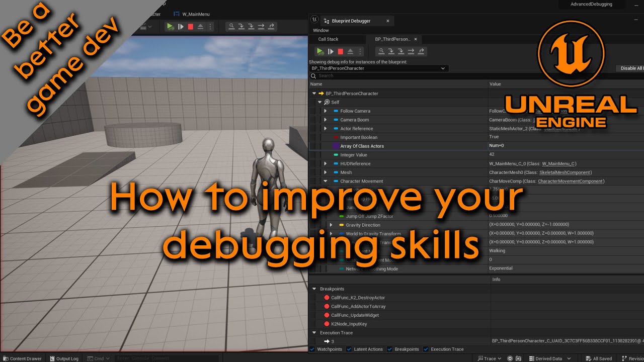Click curved up-arrow step icon in main toolbar
This screenshot has height=362, width=644.
[x=272, y=27]
